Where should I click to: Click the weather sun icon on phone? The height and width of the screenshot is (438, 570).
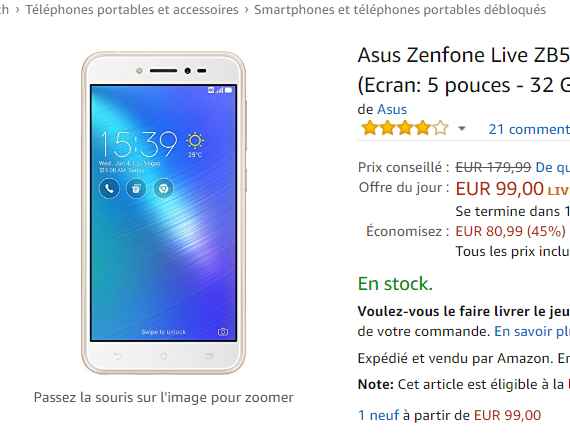[x=195, y=141]
